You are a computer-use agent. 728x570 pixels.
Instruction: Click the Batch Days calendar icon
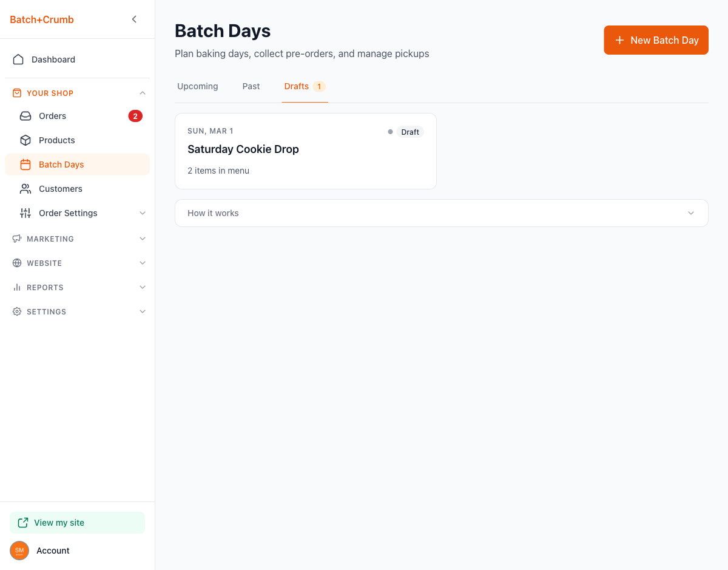25,165
